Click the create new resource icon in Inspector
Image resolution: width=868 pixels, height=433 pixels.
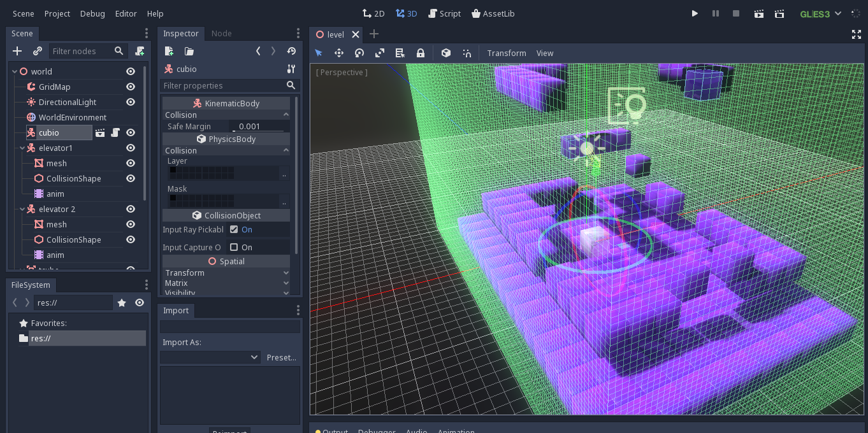pyautogui.click(x=169, y=51)
